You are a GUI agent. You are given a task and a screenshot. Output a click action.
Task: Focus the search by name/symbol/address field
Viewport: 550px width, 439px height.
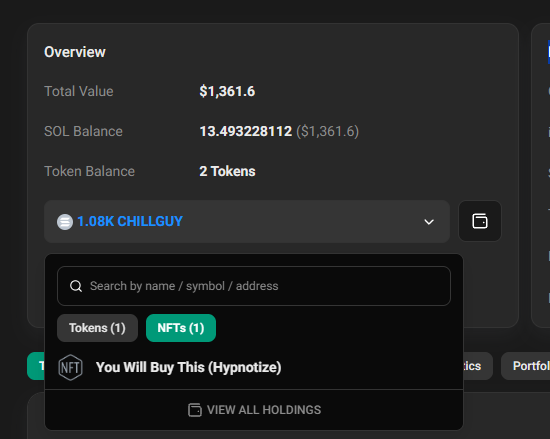click(254, 286)
